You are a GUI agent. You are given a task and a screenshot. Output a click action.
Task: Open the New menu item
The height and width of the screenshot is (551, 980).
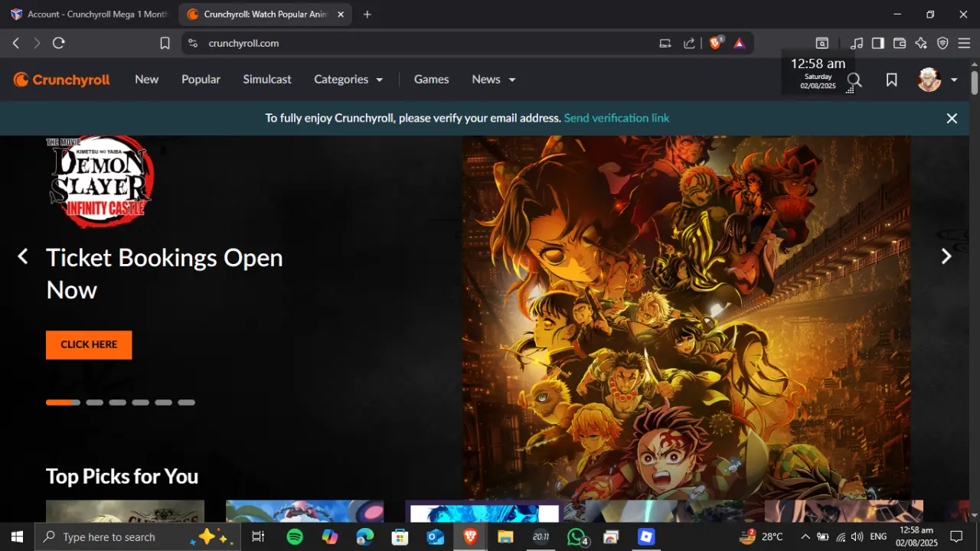point(147,80)
